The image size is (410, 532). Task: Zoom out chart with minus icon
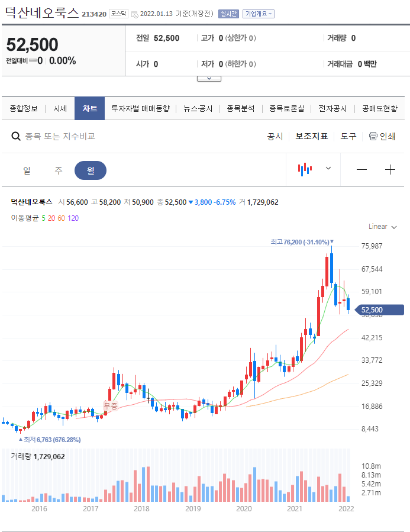[x=361, y=169]
